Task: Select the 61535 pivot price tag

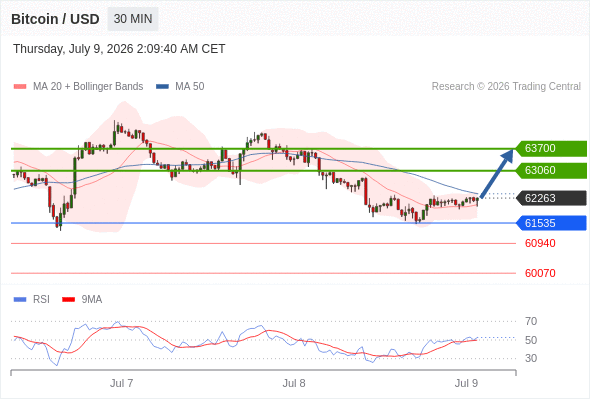Action: point(551,223)
